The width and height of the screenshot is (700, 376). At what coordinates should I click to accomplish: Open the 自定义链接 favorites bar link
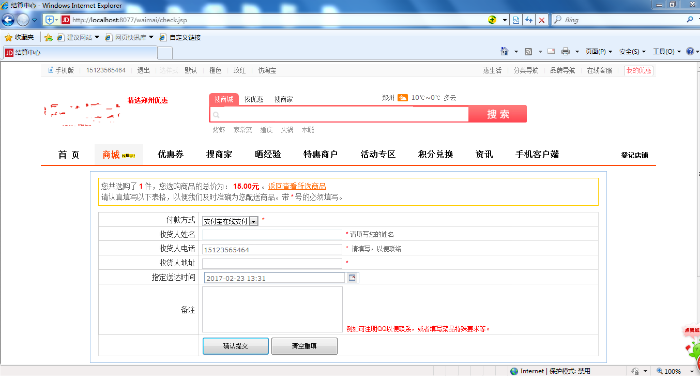click(180, 38)
